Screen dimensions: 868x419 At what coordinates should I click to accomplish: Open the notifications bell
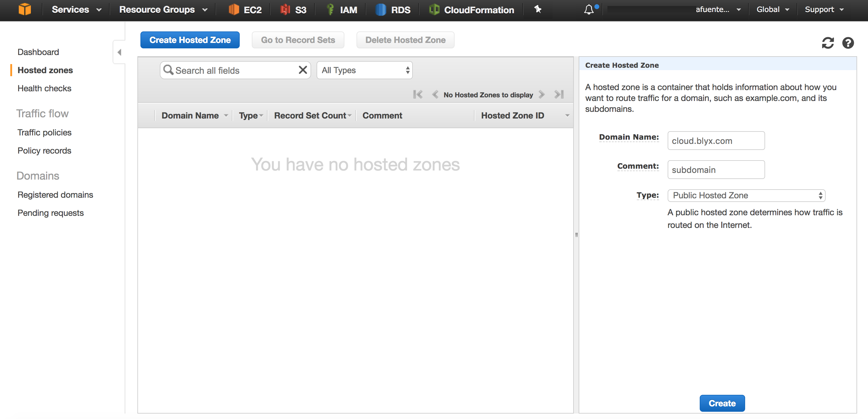click(x=589, y=9)
